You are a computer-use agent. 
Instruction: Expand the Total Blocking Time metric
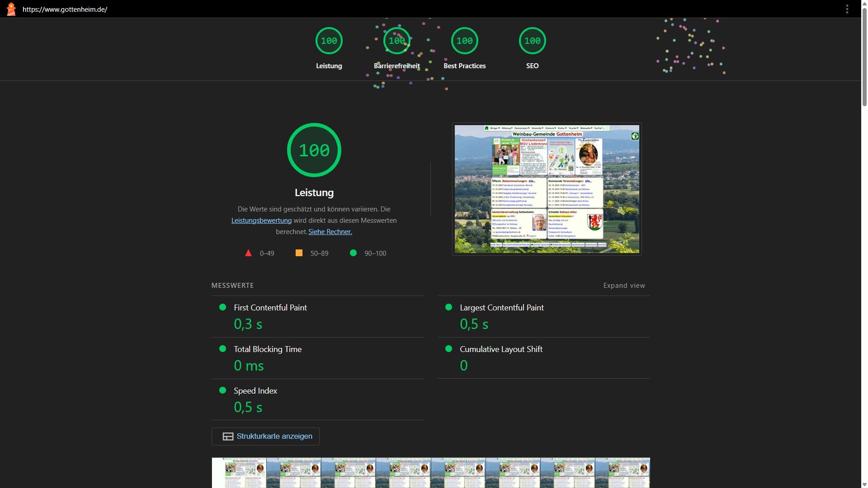[x=267, y=349]
